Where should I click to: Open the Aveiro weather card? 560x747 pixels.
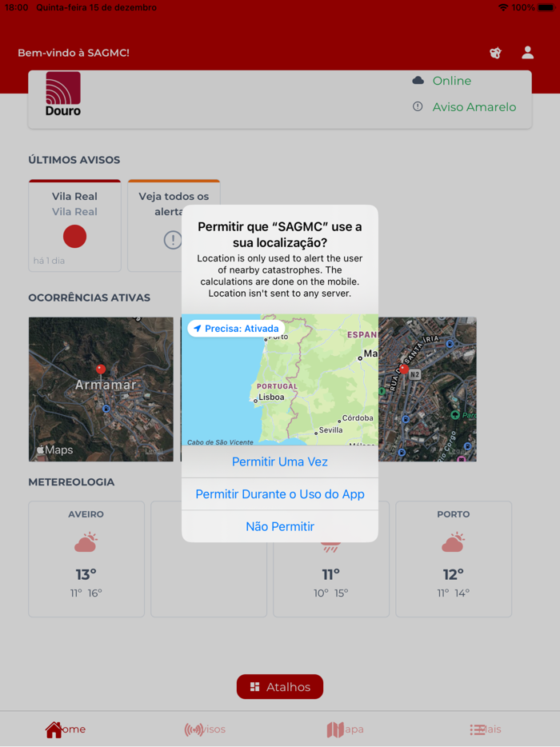click(86, 559)
